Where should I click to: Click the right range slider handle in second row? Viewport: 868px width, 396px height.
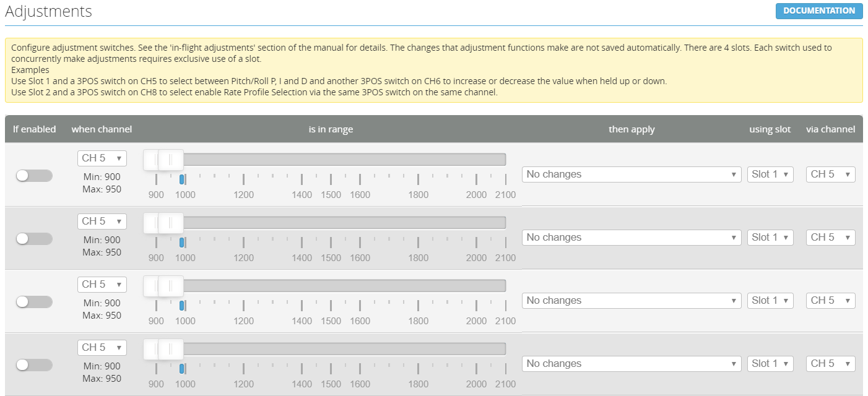click(171, 223)
